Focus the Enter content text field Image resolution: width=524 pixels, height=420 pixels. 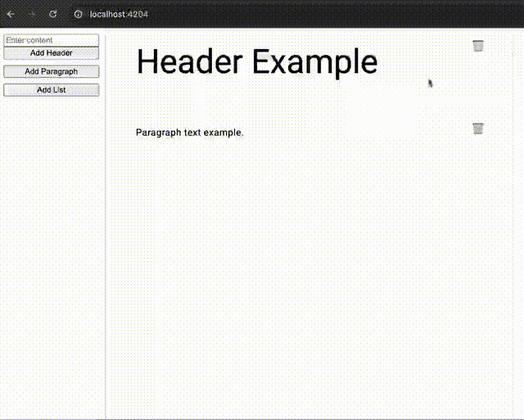tap(51, 40)
